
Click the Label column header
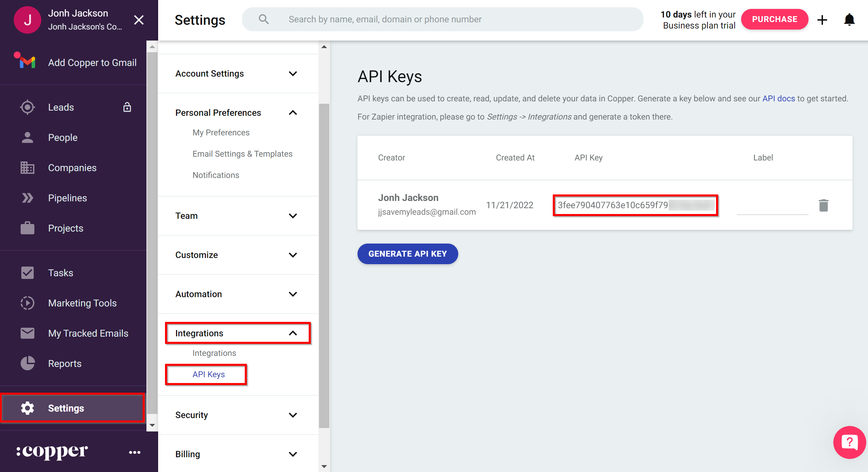coord(763,158)
